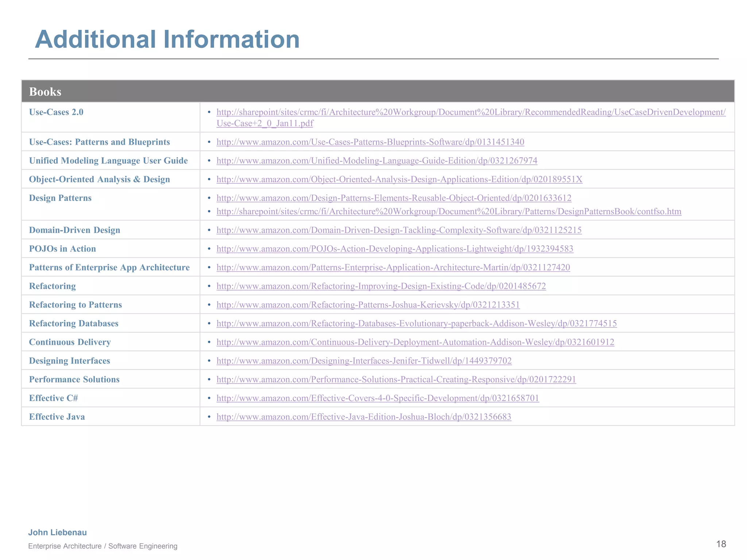
Task: Select the 'Refactoring' title cell
Action: point(111,286)
